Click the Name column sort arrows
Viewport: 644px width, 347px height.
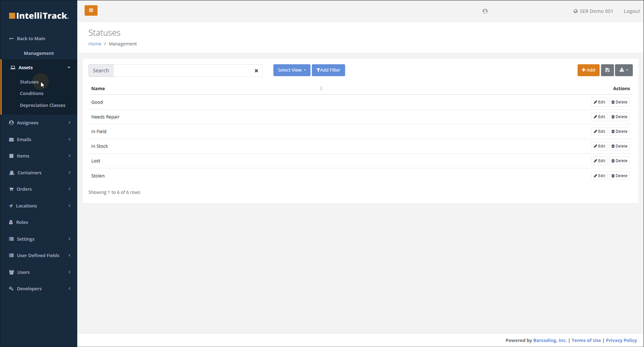[x=321, y=88]
